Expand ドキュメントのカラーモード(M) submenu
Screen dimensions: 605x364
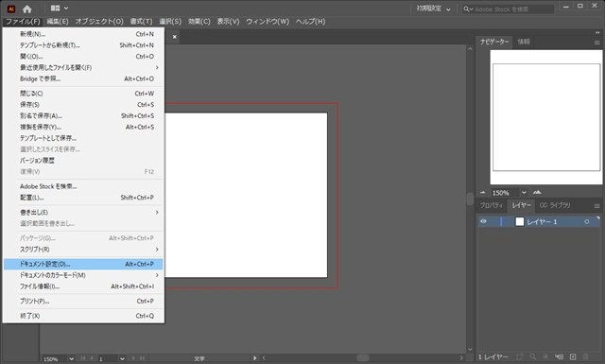point(83,275)
